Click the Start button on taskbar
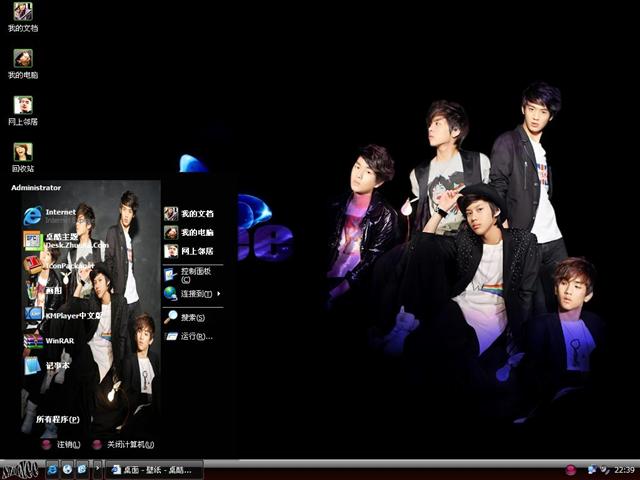640x480 pixels. pos(20,470)
